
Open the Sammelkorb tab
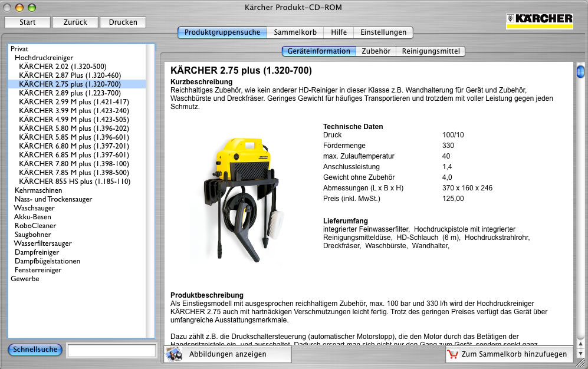pyautogui.click(x=295, y=32)
